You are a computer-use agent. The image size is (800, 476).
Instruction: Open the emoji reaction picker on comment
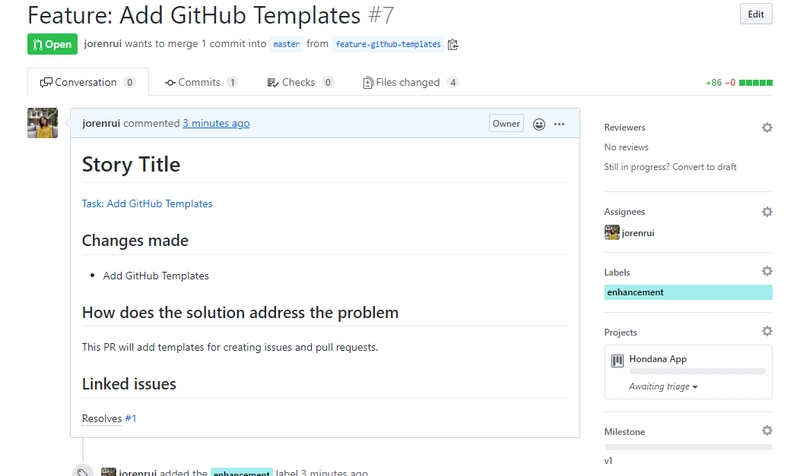(539, 124)
